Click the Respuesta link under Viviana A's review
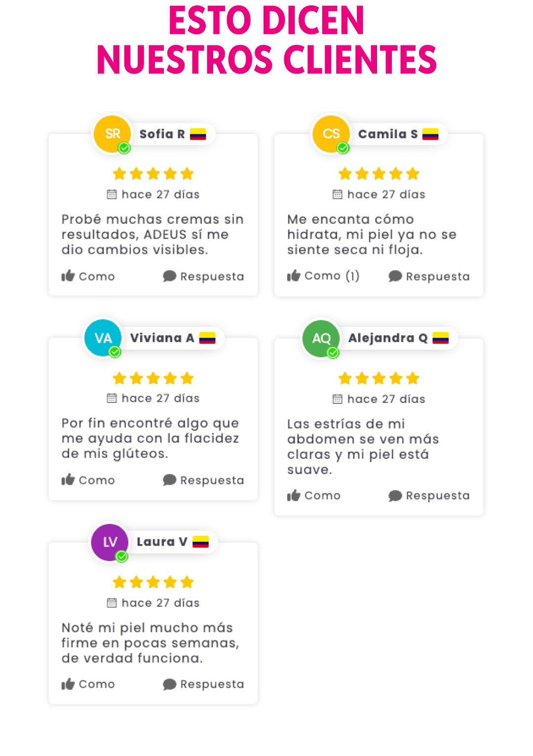The width and height of the screenshot is (533, 756). click(x=212, y=480)
